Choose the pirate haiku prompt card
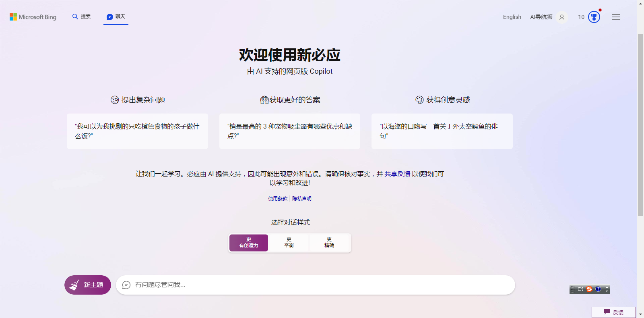 pos(442,131)
